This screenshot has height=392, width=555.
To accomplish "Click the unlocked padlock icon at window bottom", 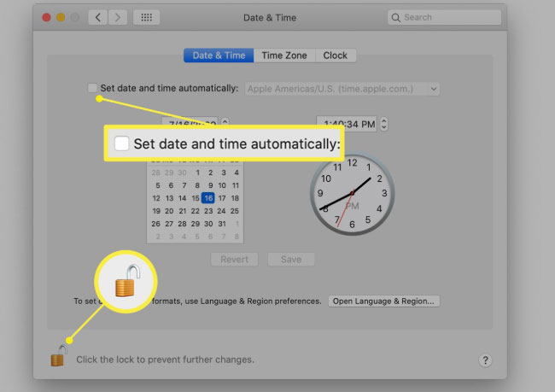I will [x=58, y=356].
